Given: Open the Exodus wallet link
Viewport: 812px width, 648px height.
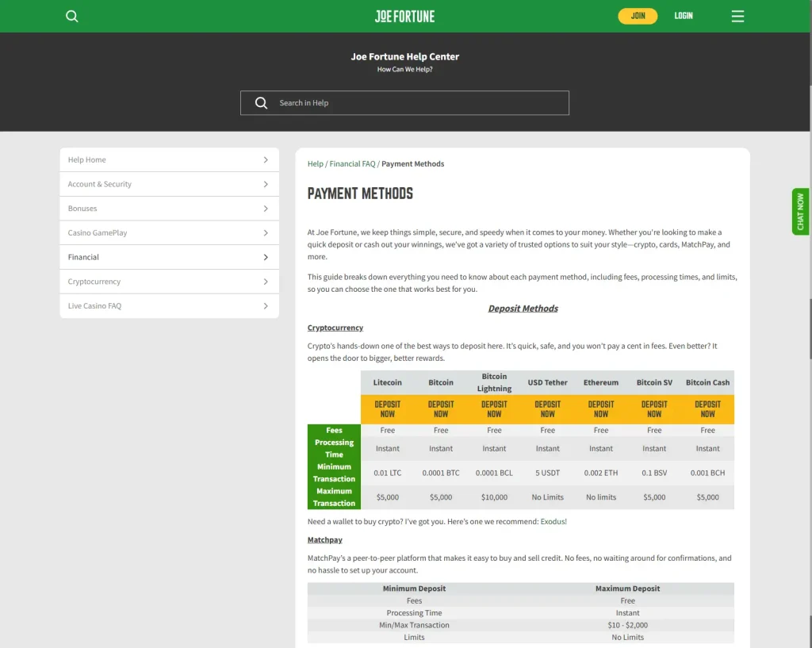Looking at the screenshot, I should [553, 522].
